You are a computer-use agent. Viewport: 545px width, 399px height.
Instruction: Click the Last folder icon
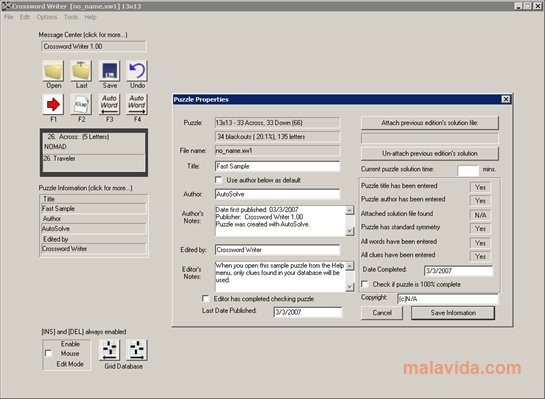(x=81, y=71)
